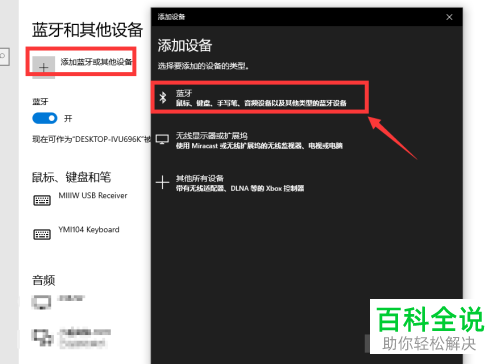Choose 无线显示器或扩展坞 device type
The height and width of the screenshot is (364, 500).
click(259, 140)
